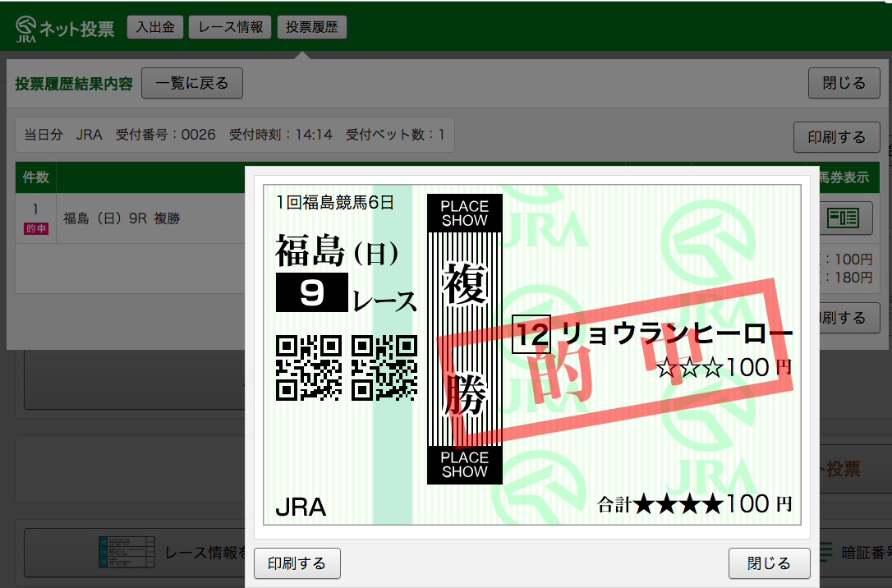Click the 件数 column header

[35, 177]
